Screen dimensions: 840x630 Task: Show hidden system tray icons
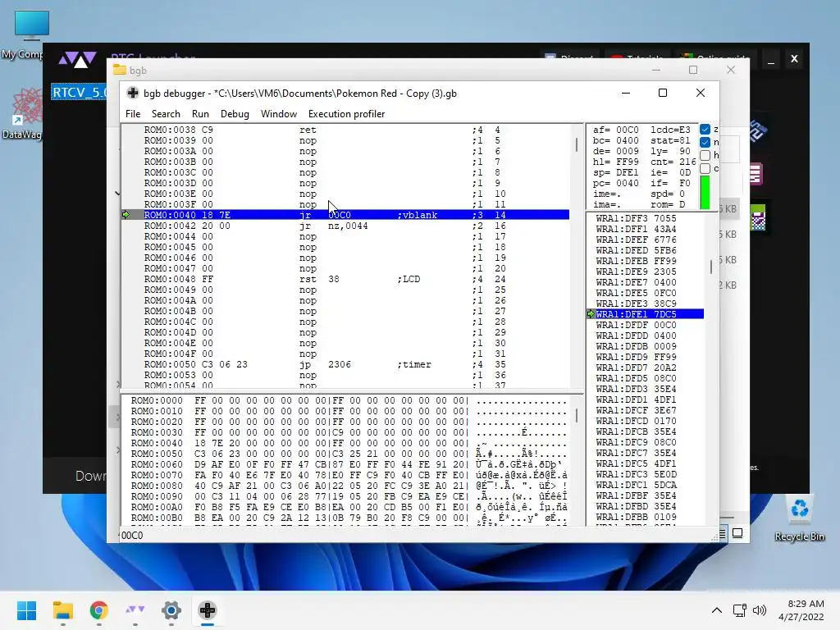coord(716,610)
